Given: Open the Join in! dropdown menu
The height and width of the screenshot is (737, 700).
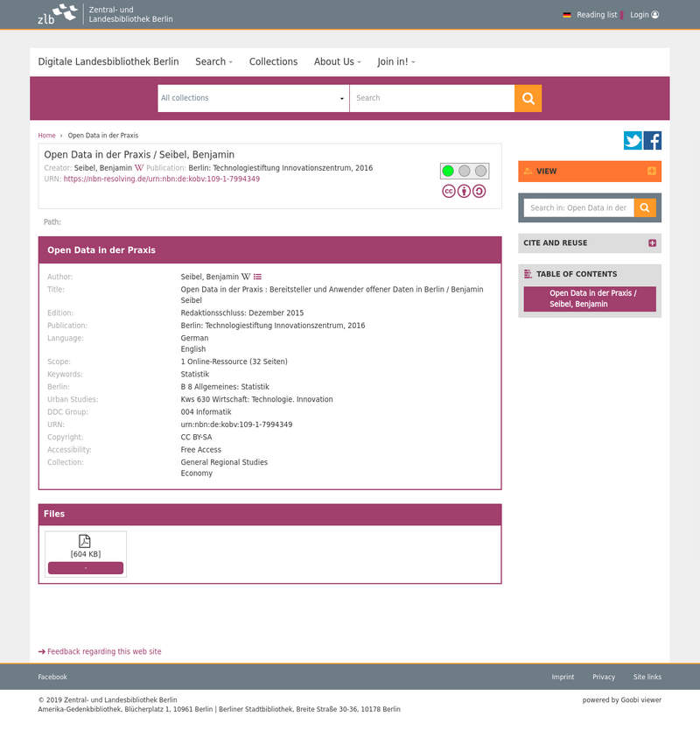Looking at the screenshot, I should [x=396, y=61].
